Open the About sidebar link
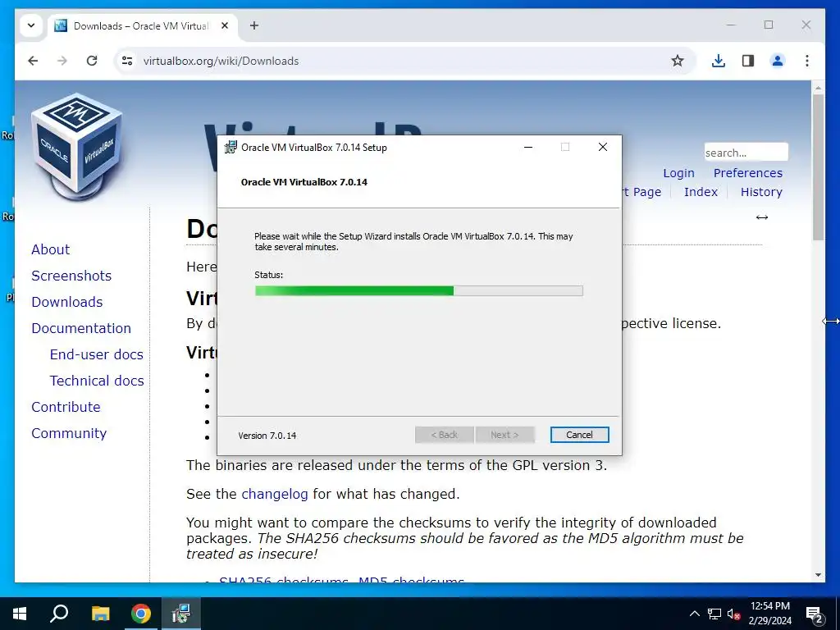The image size is (840, 630). 50,249
